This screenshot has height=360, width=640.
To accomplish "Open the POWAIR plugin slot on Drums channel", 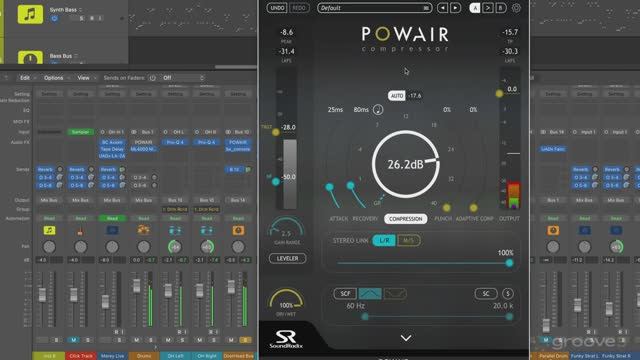I will point(143,142).
